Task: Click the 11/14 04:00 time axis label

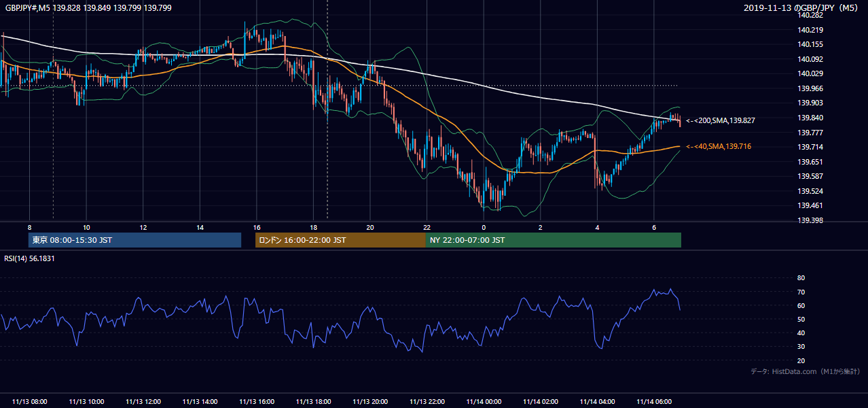Action: [x=597, y=402]
